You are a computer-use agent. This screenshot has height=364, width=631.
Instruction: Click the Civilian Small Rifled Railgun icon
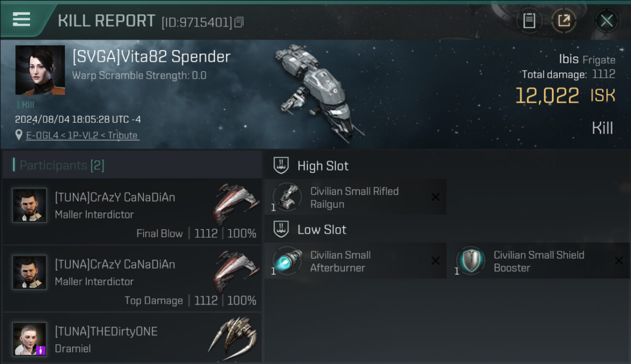point(287,197)
